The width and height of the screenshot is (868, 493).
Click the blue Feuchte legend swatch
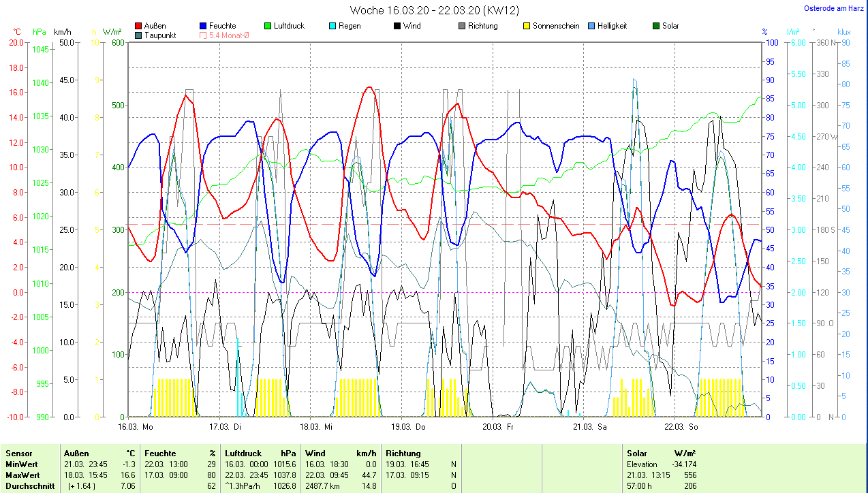click(204, 26)
